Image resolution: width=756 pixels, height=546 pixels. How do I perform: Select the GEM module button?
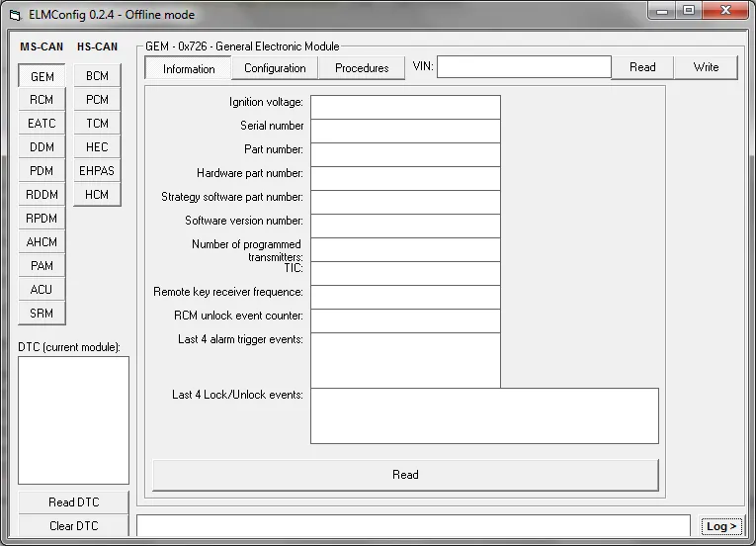pos(42,76)
